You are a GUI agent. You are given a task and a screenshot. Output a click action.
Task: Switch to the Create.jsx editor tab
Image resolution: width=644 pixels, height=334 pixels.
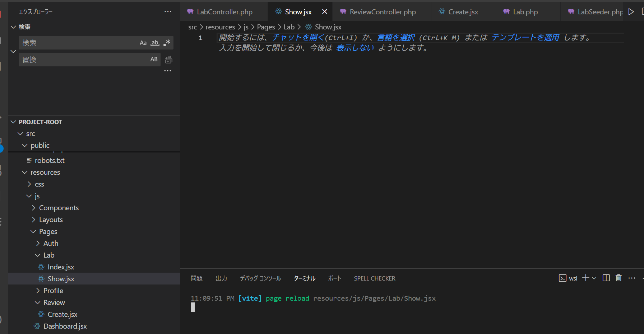(x=463, y=12)
